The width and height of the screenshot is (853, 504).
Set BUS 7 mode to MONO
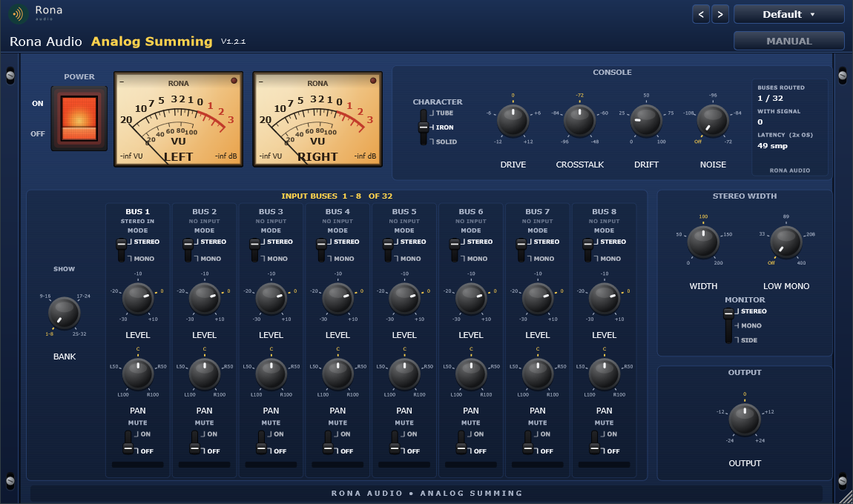coord(544,259)
